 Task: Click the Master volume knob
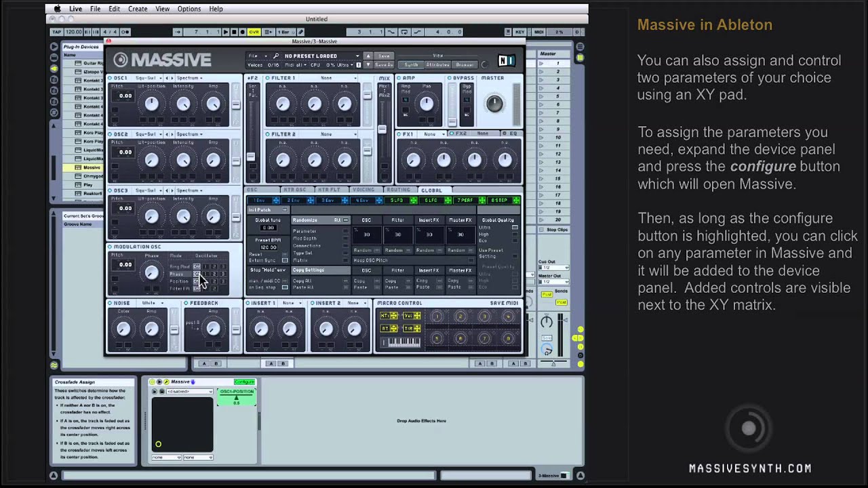(x=495, y=104)
